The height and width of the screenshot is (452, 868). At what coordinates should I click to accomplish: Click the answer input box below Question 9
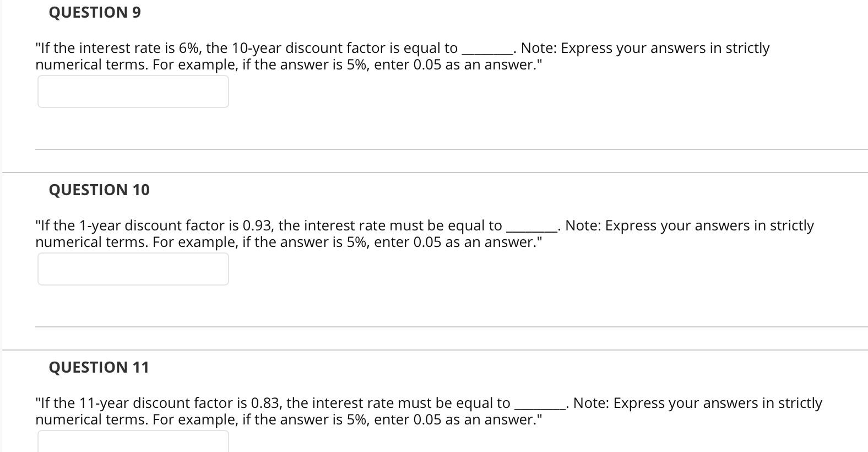click(132, 92)
